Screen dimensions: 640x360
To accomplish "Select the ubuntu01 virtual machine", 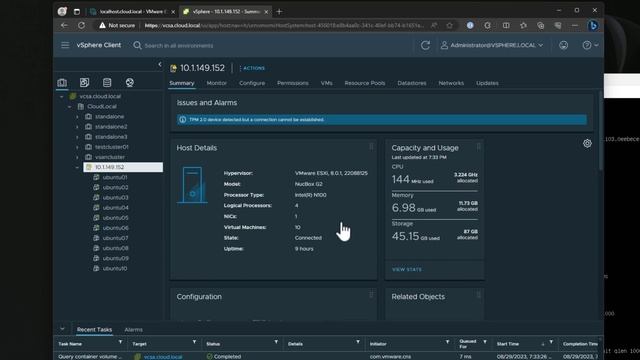I will 115,178.
